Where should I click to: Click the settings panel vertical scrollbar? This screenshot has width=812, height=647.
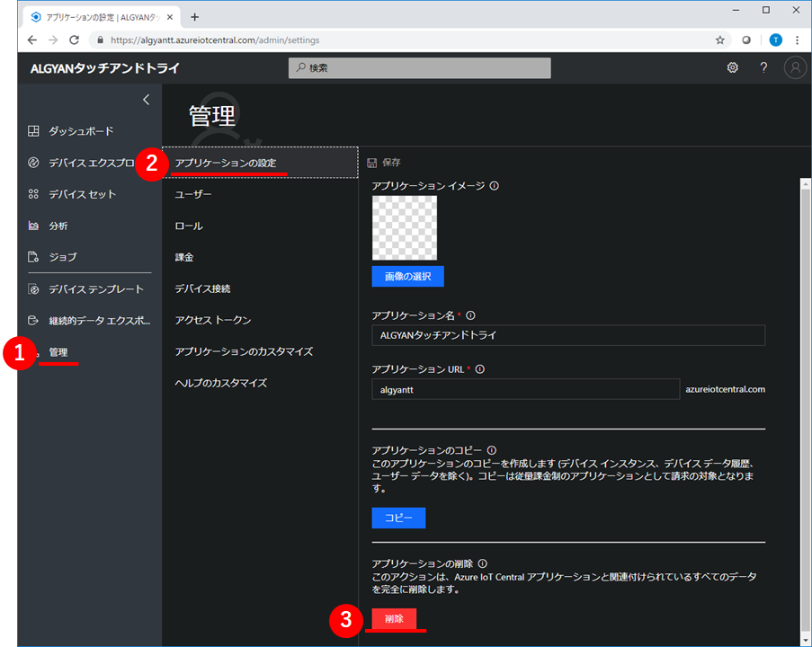pyautogui.click(x=806, y=409)
